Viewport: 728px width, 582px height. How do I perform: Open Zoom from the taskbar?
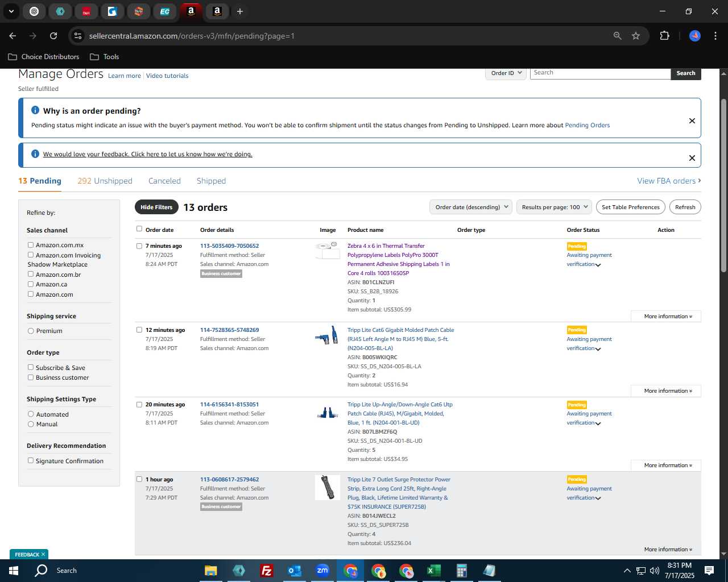tap(322, 571)
